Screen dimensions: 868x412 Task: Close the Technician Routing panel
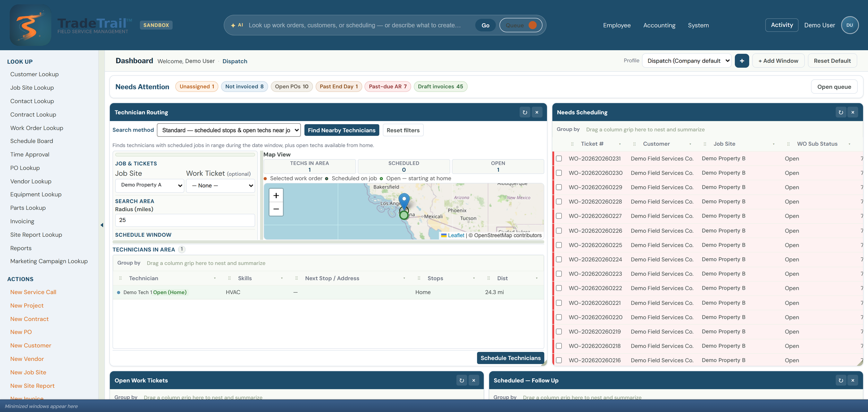click(537, 112)
